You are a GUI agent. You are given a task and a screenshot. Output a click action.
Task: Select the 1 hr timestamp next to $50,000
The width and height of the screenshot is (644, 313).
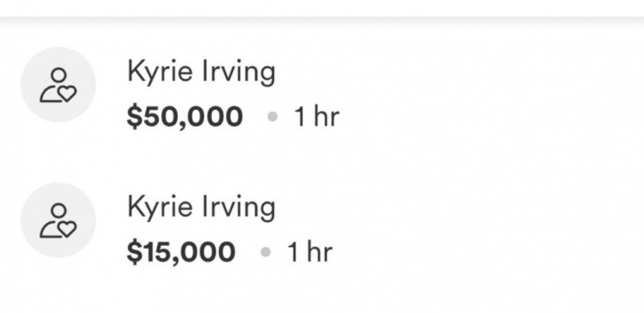[x=317, y=117]
